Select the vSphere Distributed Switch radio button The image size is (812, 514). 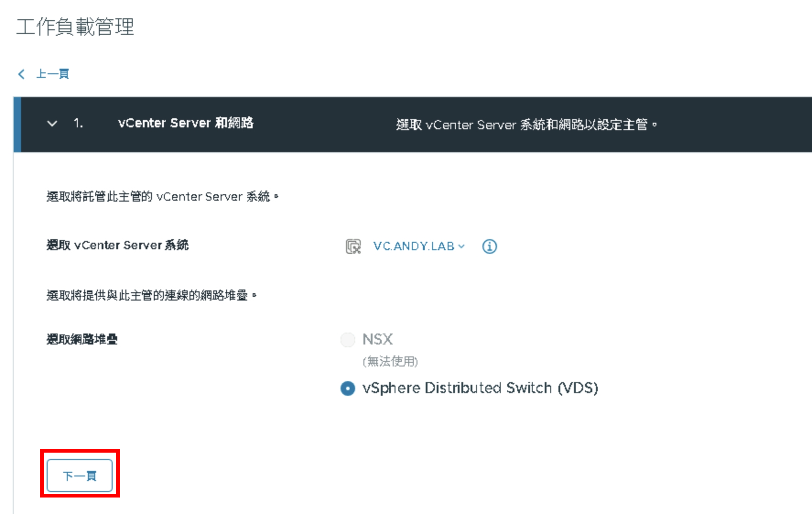coord(348,388)
